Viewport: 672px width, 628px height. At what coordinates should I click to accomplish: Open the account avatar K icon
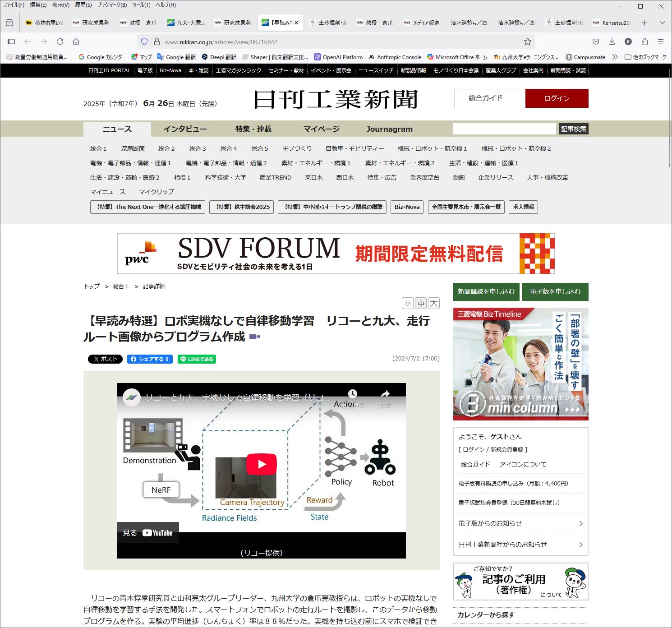point(628,42)
